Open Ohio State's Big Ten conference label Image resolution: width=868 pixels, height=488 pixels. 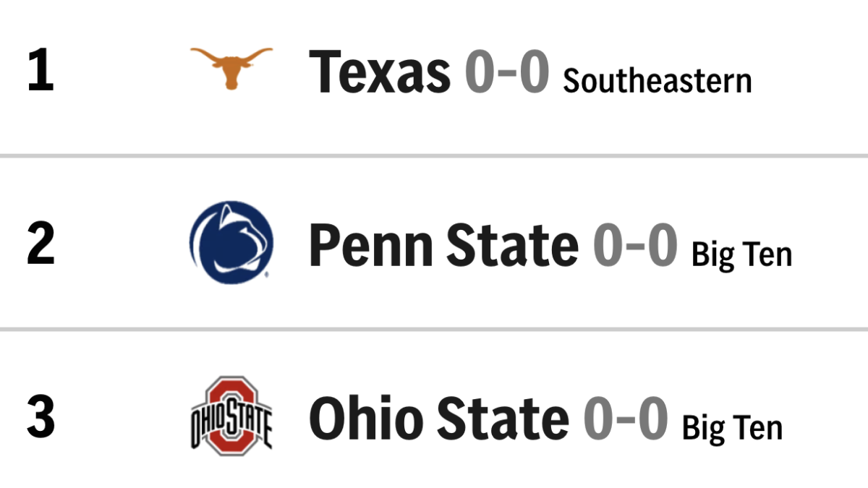(732, 428)
